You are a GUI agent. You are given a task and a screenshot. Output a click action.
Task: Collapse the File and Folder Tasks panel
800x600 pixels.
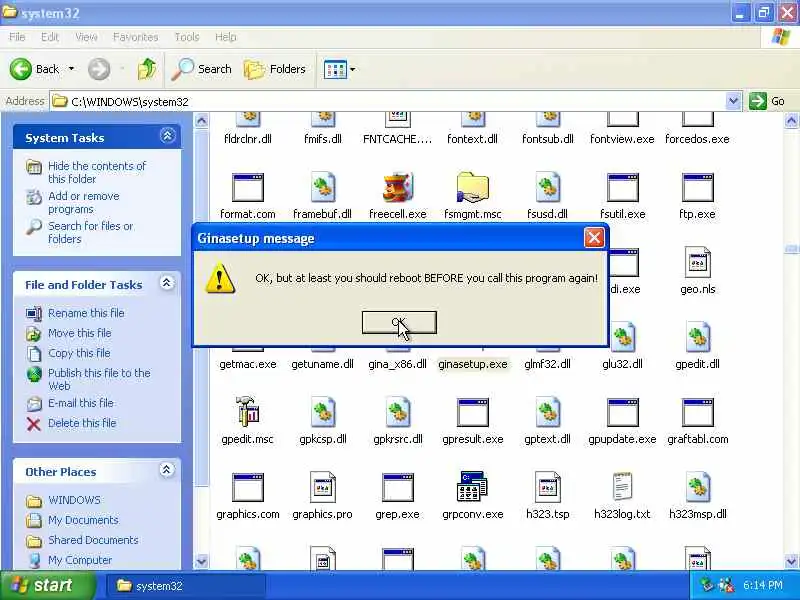(x=167, y=283)
